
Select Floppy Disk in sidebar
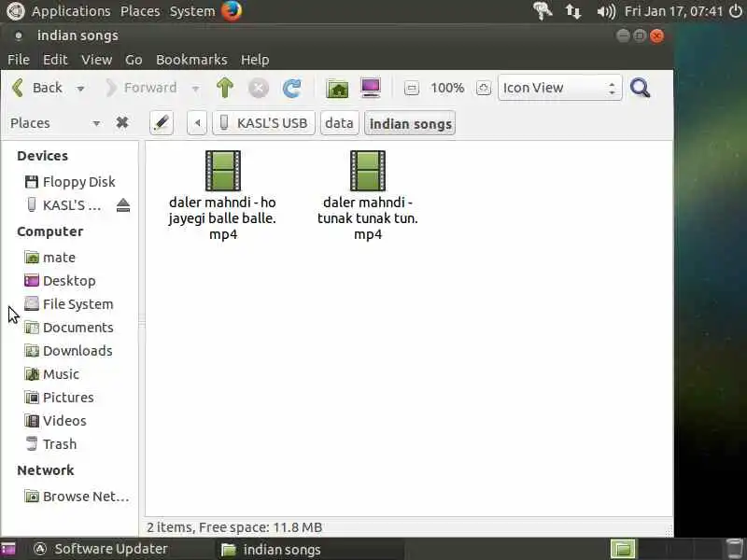(x=70, y=182)
